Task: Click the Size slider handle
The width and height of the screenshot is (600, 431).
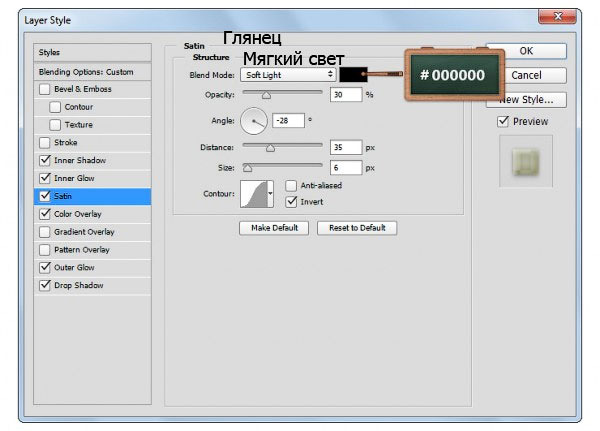Action: click(x=248, y=168)
